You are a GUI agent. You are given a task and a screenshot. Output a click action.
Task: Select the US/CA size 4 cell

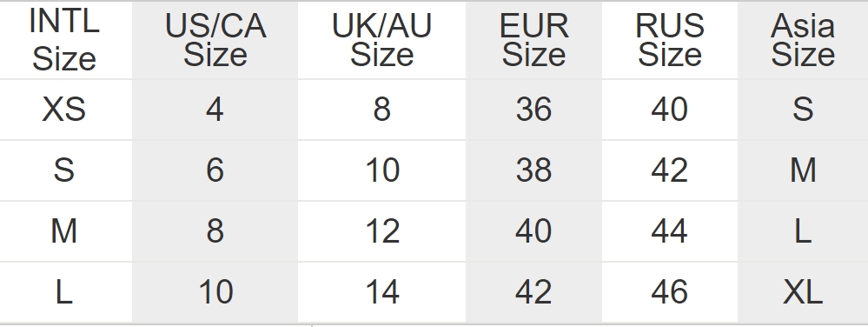point(215,110)
